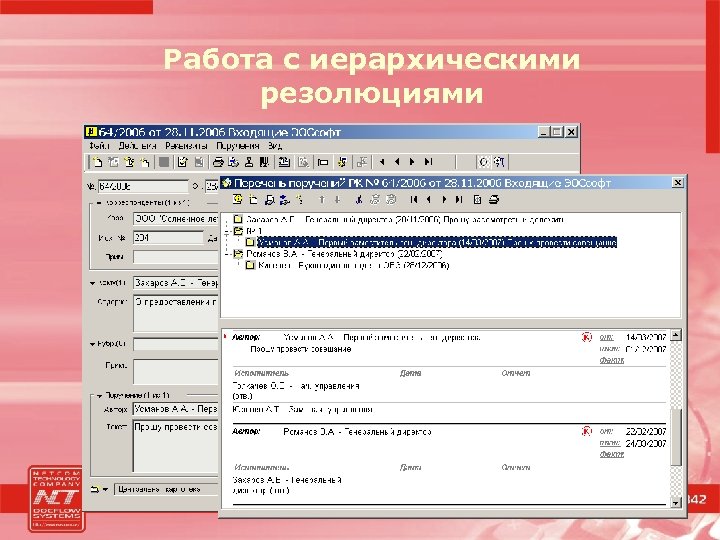This screenshot has height=540, width=720.
Task: Select highlighted Усманов А.А. resolution row
Action: (437, 242)
